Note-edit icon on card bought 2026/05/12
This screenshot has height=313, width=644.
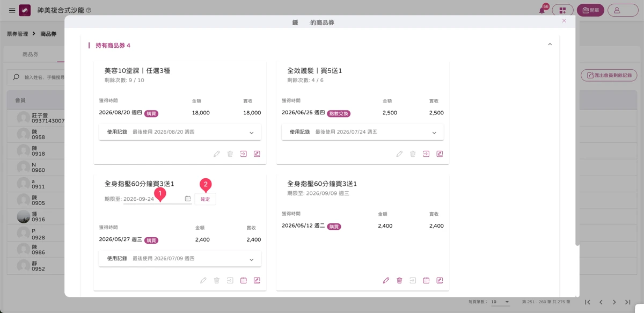coord(440,281)
